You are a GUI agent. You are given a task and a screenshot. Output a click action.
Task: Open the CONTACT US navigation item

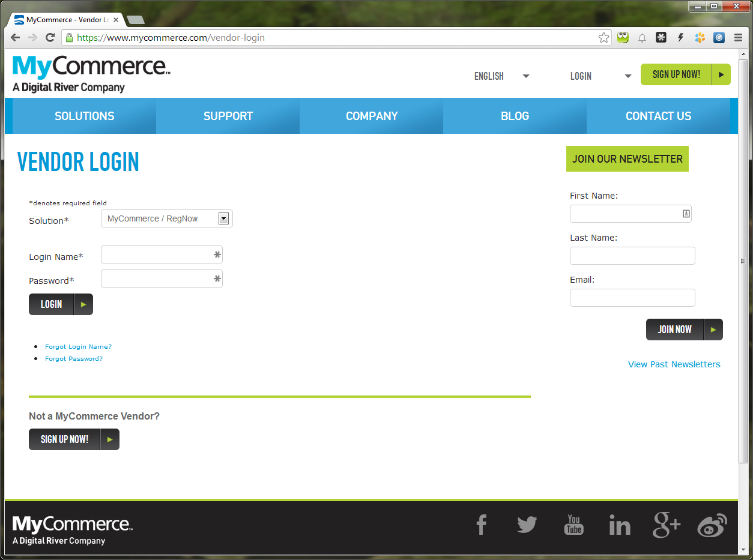click(x=659, y=116)
